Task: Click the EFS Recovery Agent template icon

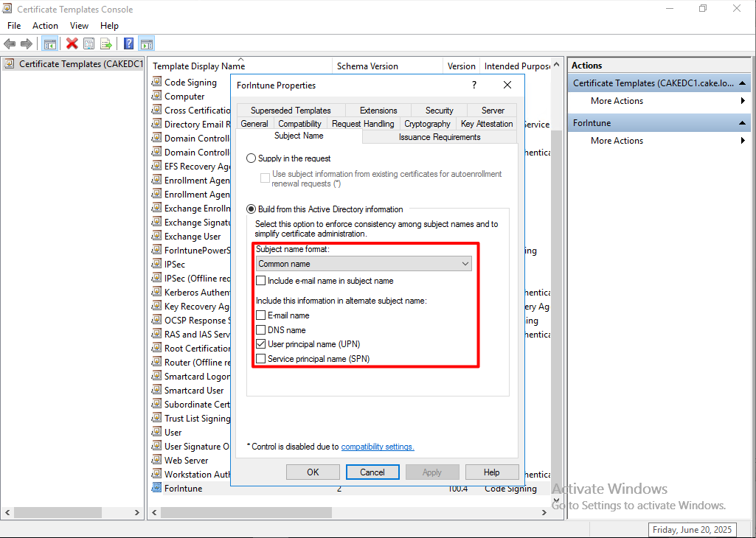Action: click(156, 166)
